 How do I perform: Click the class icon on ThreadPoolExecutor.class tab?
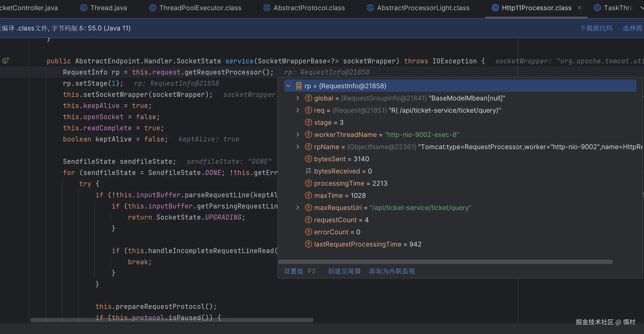(152, 8)
